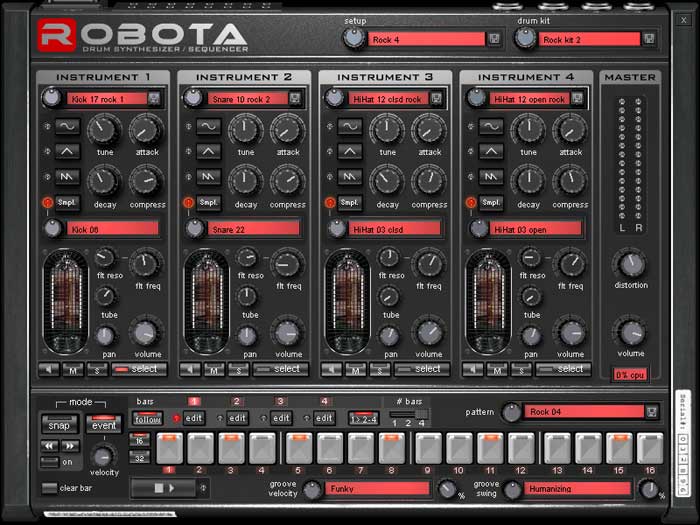Viewport: 700px width, 525px height.
Task: Click the rewind arrows in mode section
Action: 49,446
